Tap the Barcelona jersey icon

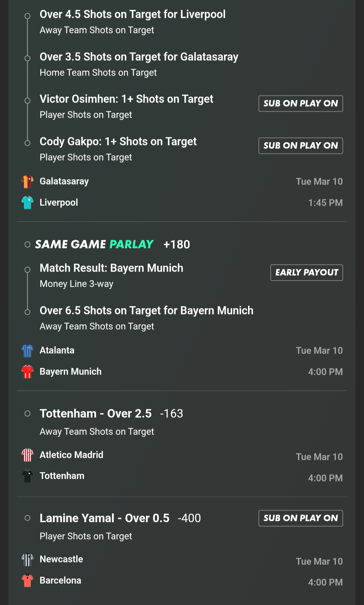pyautogui.click(x=27, y=580)
